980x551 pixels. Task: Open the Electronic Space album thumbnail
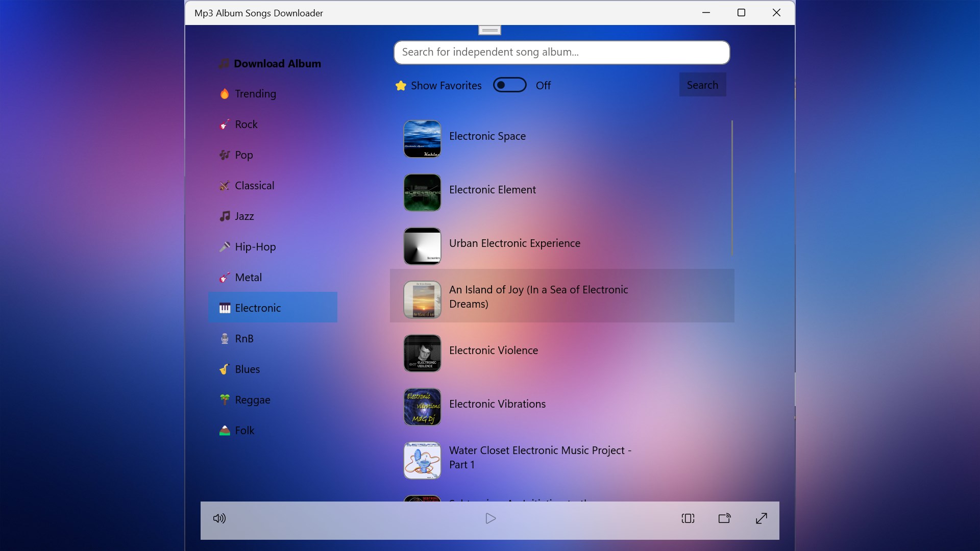pyautogui.click(x=422, y=138)
